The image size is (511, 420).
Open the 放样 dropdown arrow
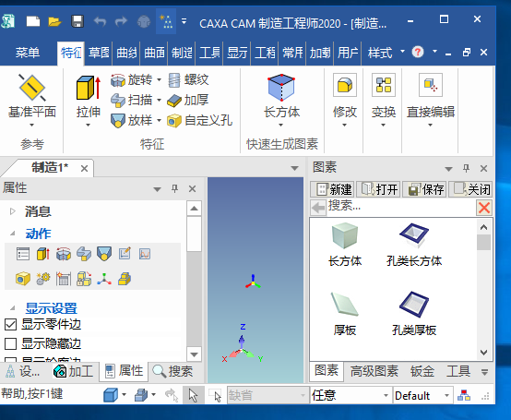point(159,120)
